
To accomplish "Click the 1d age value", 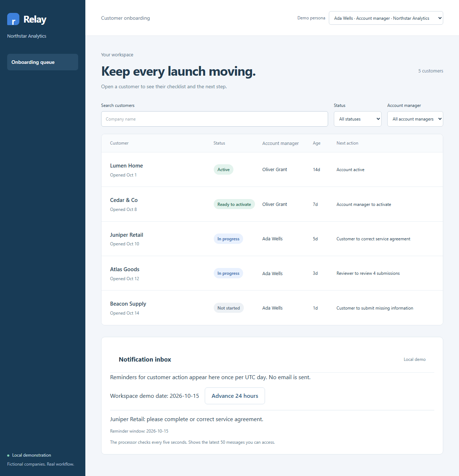I will click(315, 308).
